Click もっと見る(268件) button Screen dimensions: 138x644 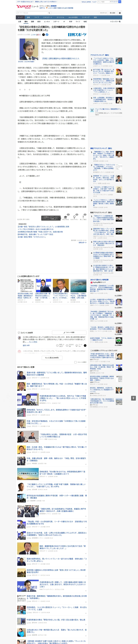52,358
